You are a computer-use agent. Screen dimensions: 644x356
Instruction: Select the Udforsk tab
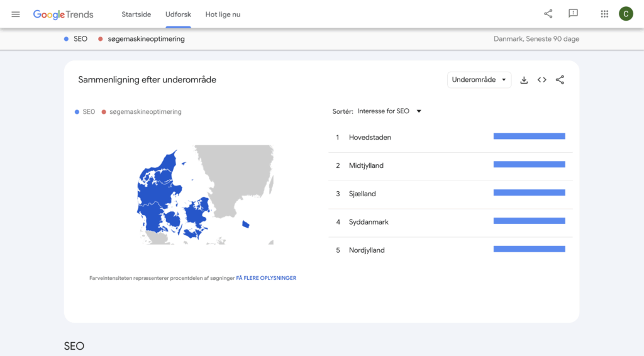click(x=178, y=14)
